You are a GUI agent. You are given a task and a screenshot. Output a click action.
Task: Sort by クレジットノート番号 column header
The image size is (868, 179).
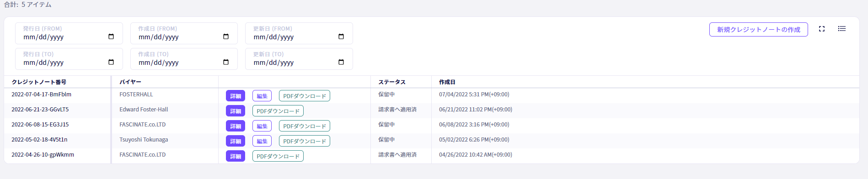coord(39,82)
